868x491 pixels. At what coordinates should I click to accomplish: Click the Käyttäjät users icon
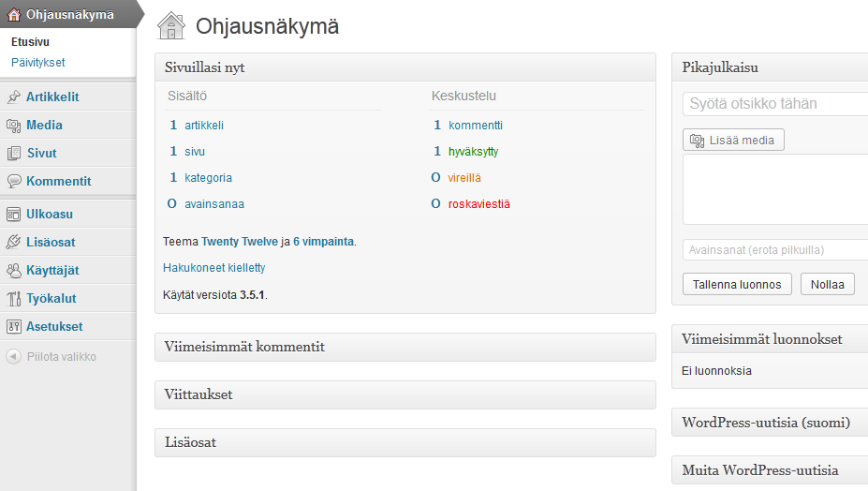click(14, 271)
